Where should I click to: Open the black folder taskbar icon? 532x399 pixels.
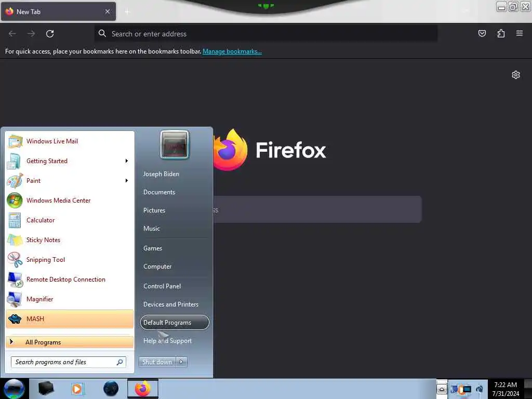(x=46, y=389)
